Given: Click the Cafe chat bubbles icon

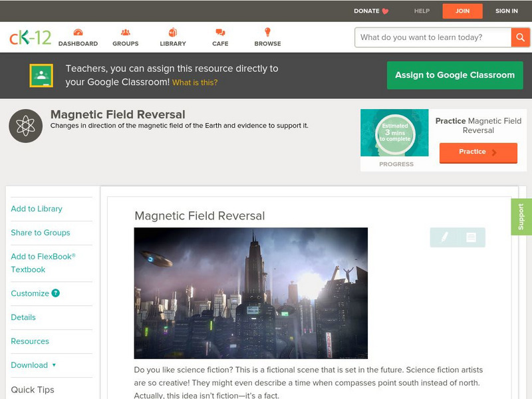Looking at the screenshot, I should click(x=220, y=32).
